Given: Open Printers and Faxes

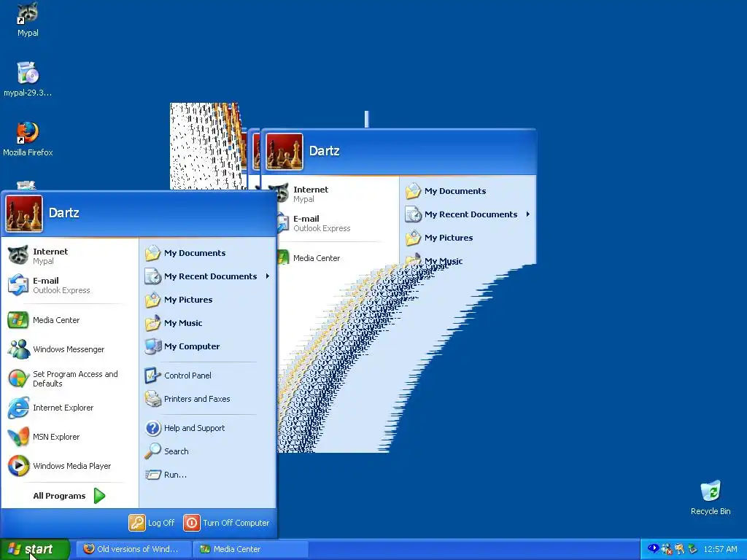Looking at the screenshot, I should tap(208, 399).
